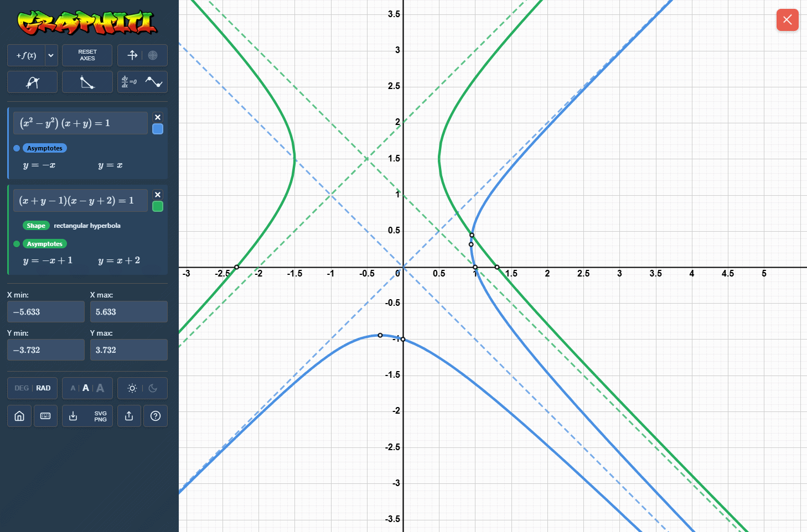Activate the dy/dx=0 stationary points tool

pyautogui.click(x=142, y=82)
